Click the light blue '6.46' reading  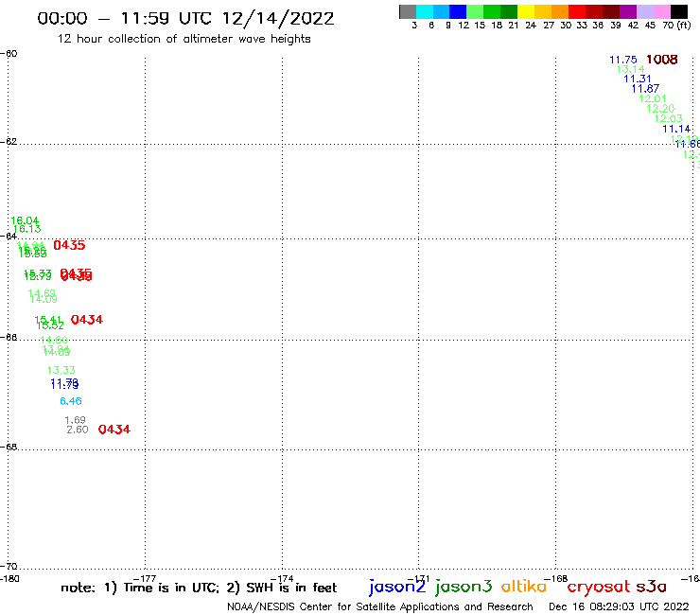pyautogui.click(x=71, y=401)
